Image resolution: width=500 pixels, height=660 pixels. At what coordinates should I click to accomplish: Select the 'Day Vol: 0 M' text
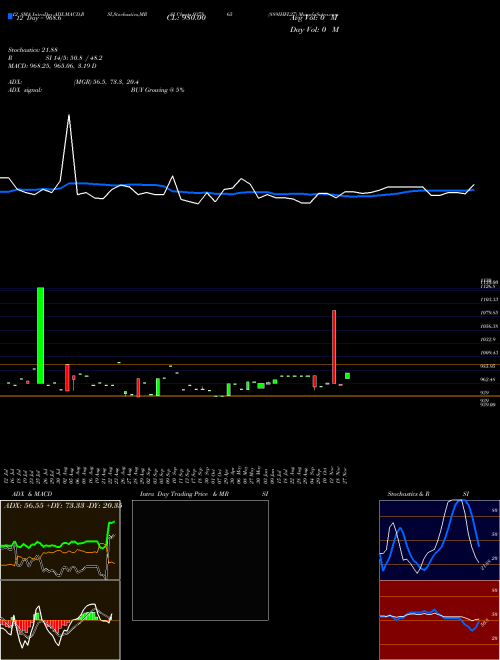pos(314,30)
